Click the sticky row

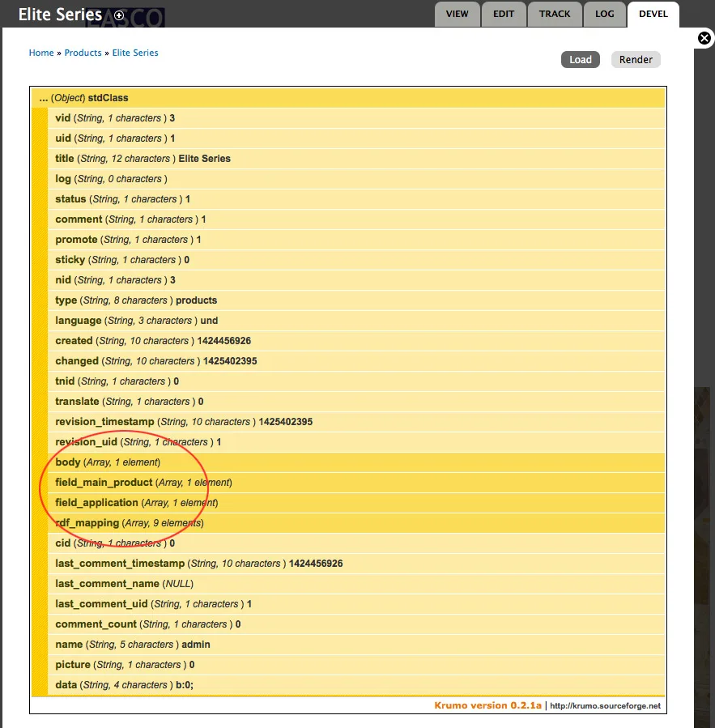pyautogui.click(x=356, y=260)
